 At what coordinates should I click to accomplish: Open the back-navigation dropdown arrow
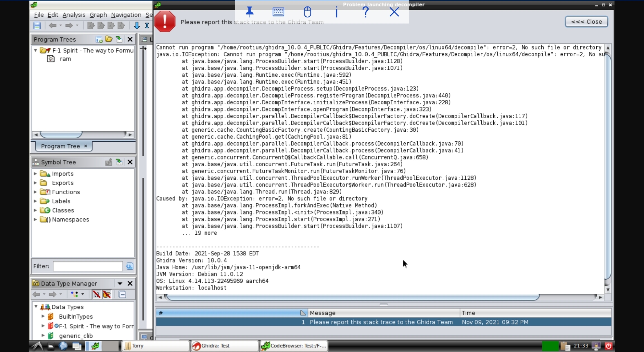60,26
